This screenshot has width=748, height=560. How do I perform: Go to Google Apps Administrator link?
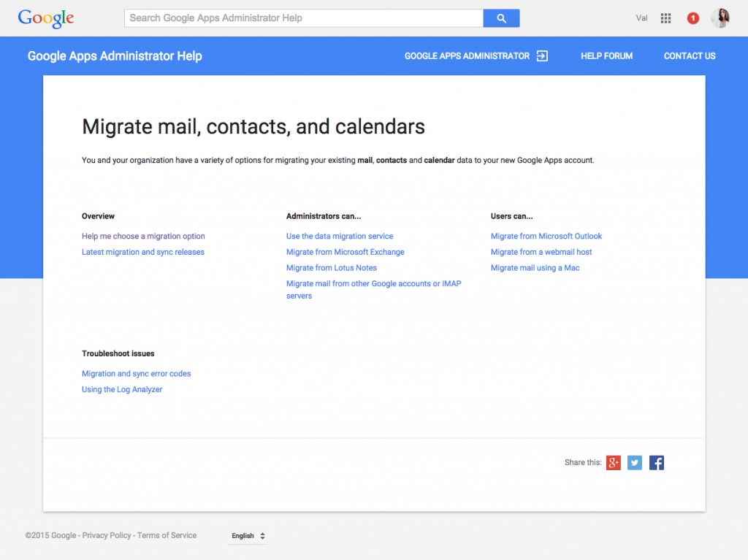[467, 55]
